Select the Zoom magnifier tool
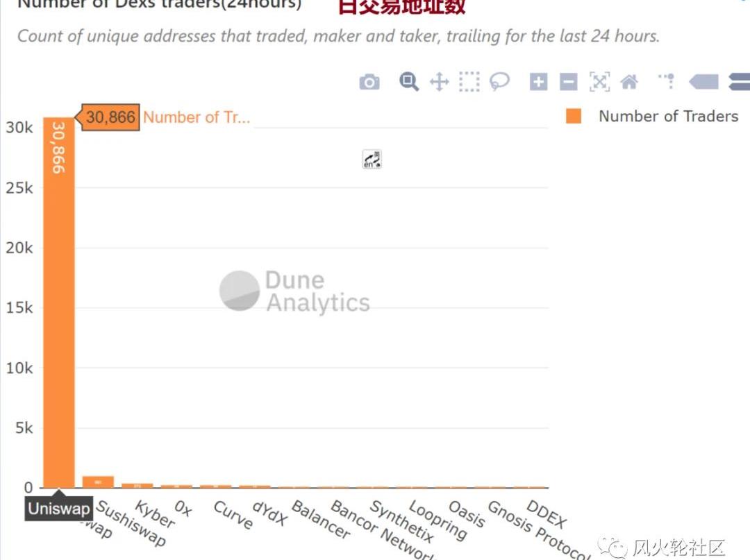The width and height of the screenshot is (750, 560). (409, 82)
